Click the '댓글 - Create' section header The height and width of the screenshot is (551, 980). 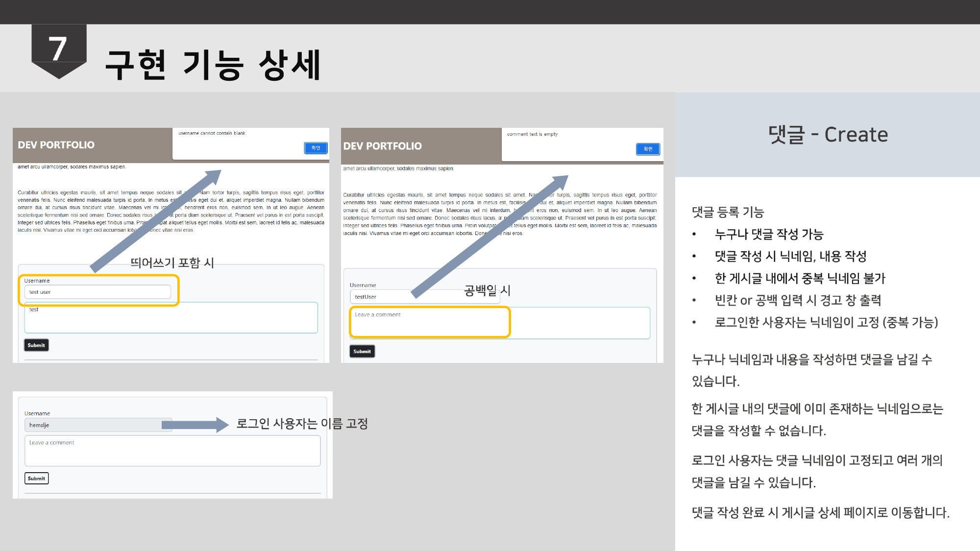click(x=828, y=135)
